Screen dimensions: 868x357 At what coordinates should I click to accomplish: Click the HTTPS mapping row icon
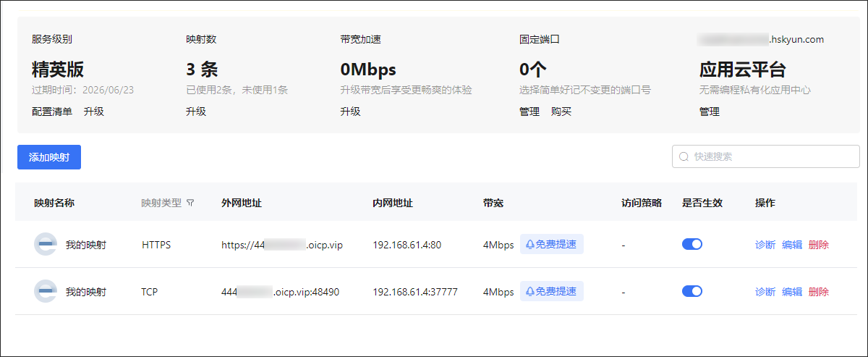(45, 245)
